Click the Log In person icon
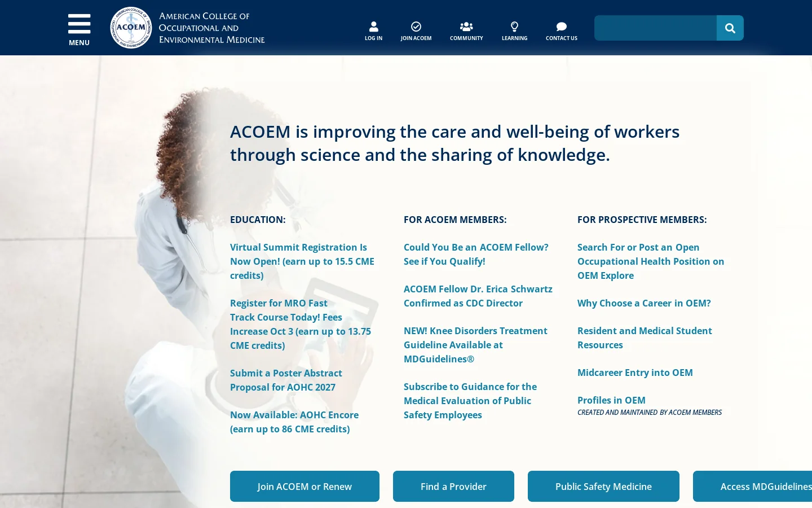 coord(373,27)
